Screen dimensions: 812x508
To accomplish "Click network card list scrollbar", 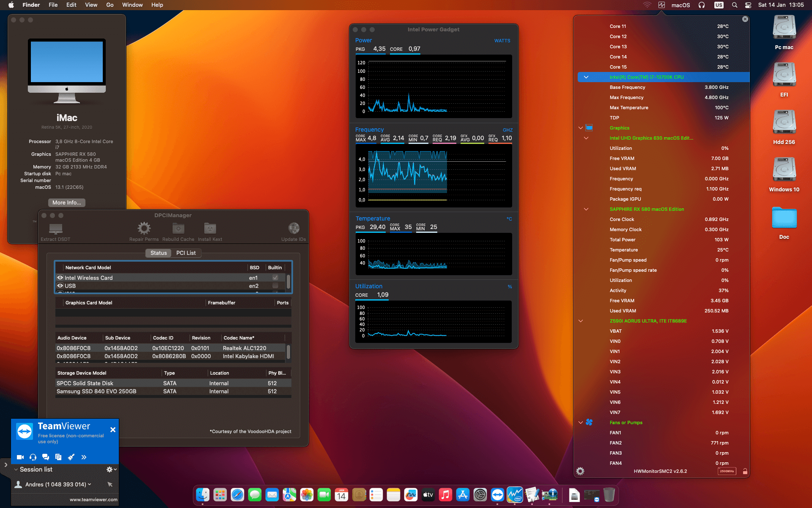I will coord(288,282).
